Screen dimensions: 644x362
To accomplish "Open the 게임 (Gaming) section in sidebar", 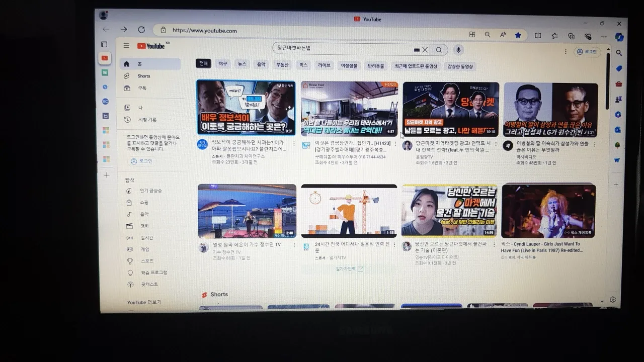I will 145,249.
